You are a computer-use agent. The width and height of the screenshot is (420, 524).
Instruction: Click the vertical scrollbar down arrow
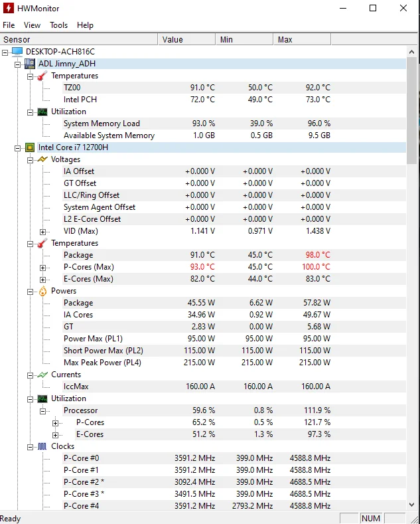pos(411,505)
